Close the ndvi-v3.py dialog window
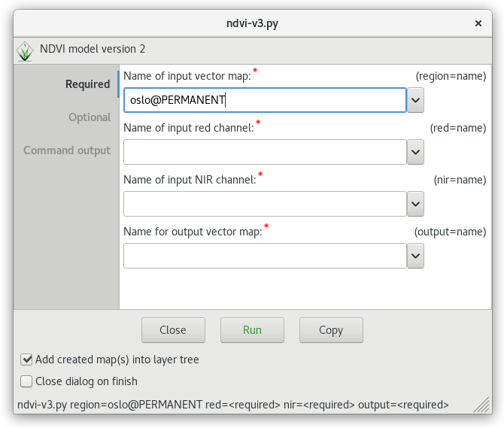Screen dimensions: 504x428 pyautogui.click(x=478, y=23)
